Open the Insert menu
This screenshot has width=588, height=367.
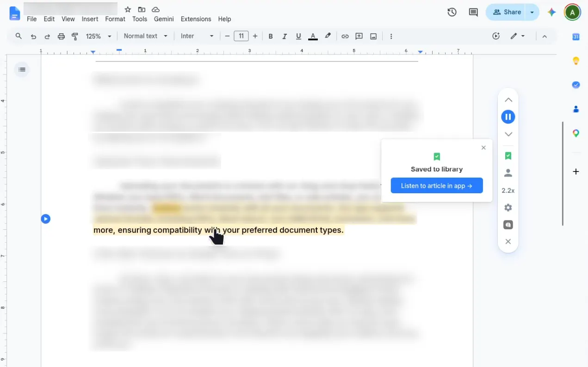coord(90,19)
